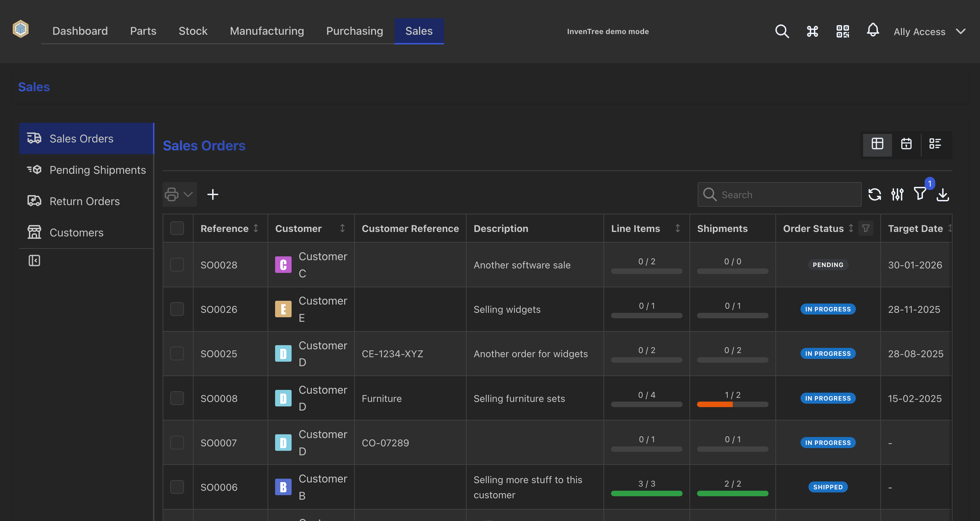
Task: Focus the table Search field
Action: pos(779,195)
